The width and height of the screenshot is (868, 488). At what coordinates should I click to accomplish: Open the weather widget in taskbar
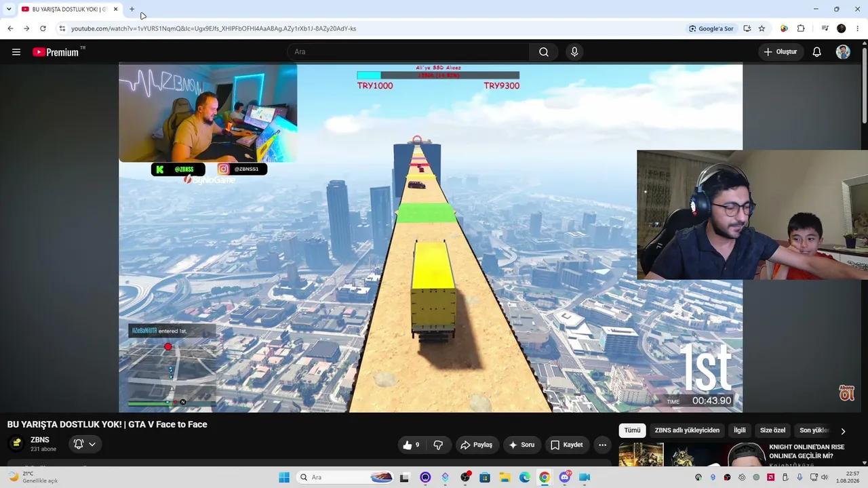33,477
